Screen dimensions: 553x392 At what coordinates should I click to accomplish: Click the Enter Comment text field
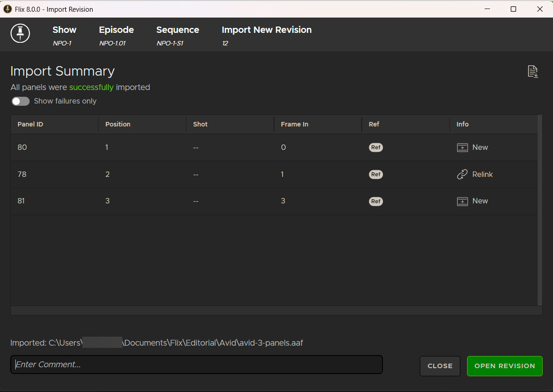[196, 365]
